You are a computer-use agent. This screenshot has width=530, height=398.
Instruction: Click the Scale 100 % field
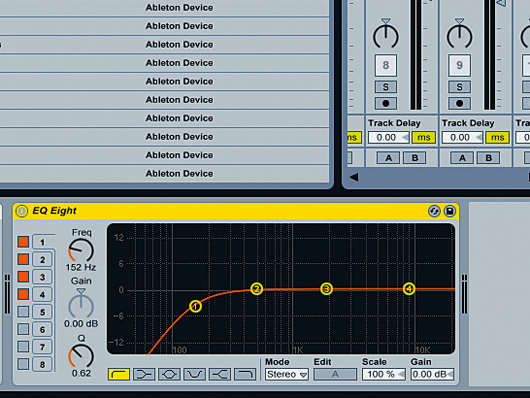coord(384,374)
